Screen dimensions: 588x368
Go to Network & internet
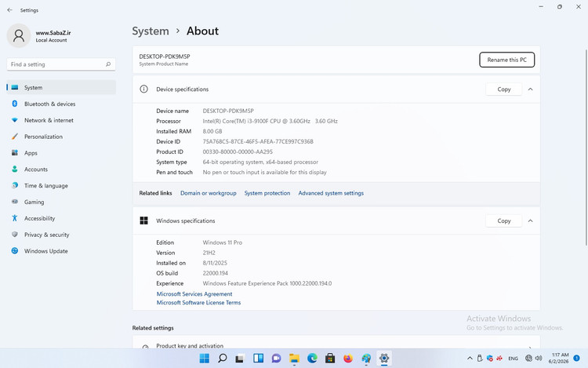[x=61, y=120]
